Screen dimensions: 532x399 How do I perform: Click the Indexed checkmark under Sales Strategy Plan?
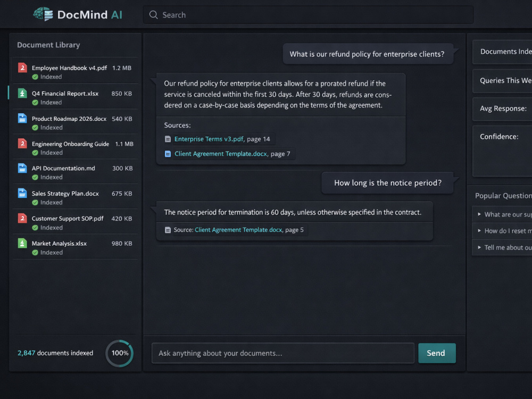[x=35, y=203]
